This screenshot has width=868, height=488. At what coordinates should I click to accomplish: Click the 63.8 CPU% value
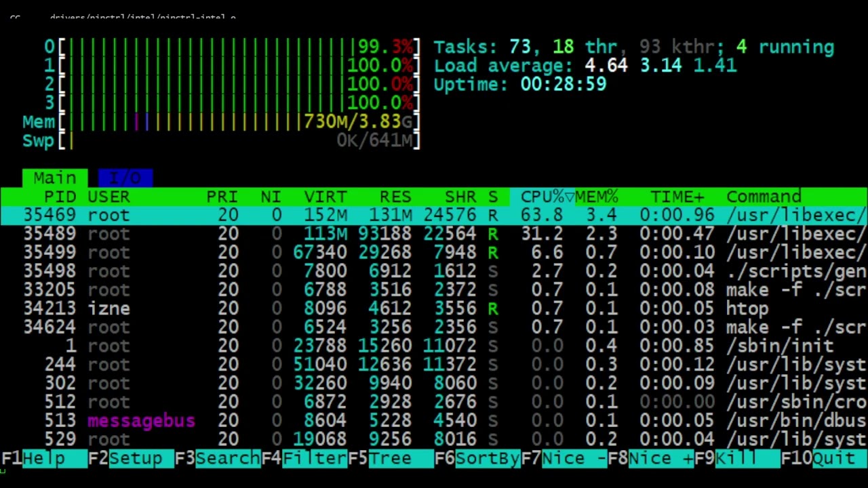[x=542, y=216]
